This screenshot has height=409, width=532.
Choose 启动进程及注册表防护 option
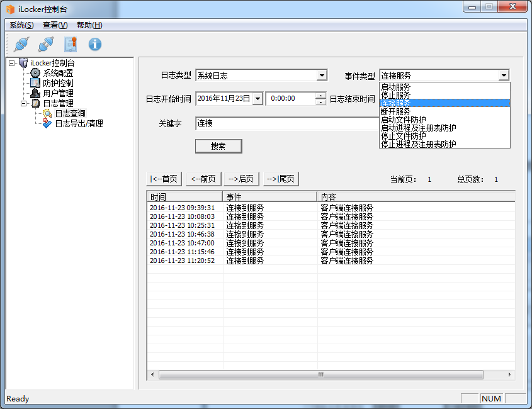(x=445, y=128)
